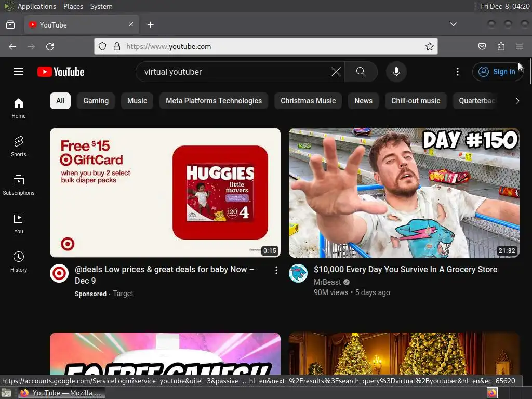Open the System menu
Viewport: 532px width, 399px height.
click(101, 6)
